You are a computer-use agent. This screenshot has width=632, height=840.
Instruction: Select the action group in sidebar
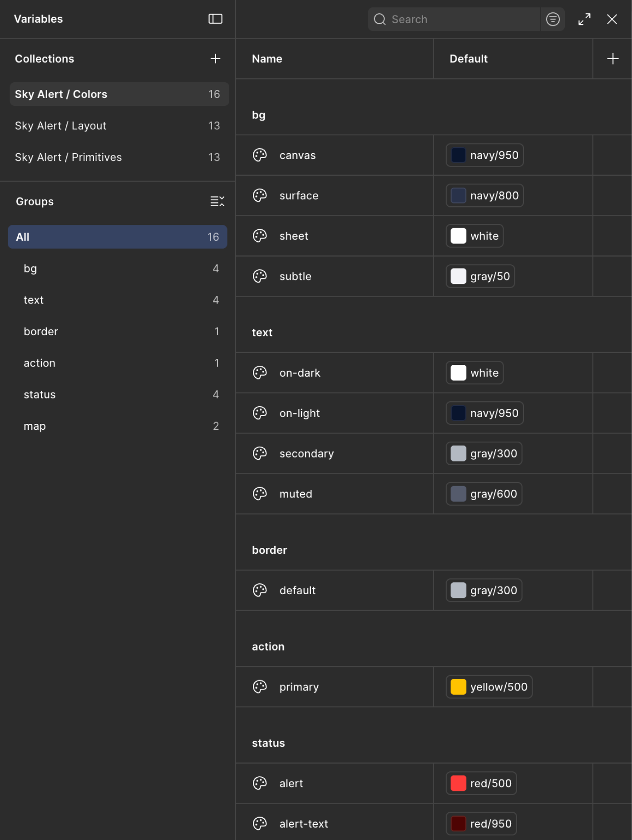click(x=118, y=363)
